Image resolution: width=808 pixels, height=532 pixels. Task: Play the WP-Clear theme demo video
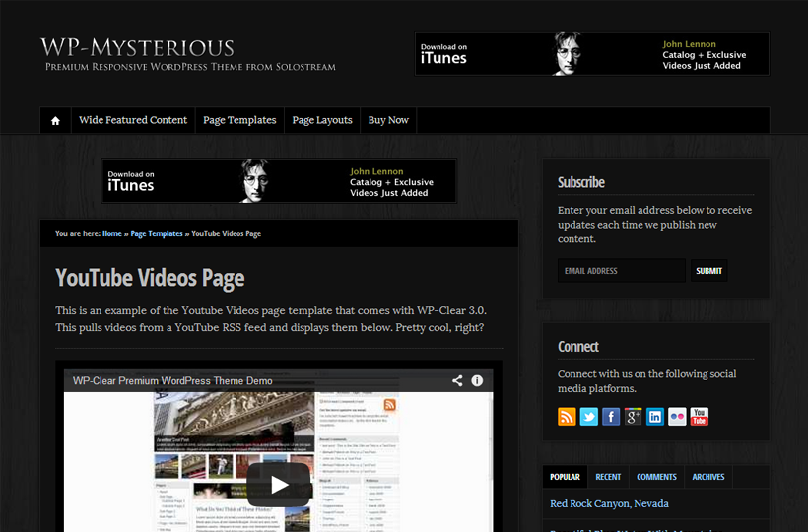(x=279, y=485)
